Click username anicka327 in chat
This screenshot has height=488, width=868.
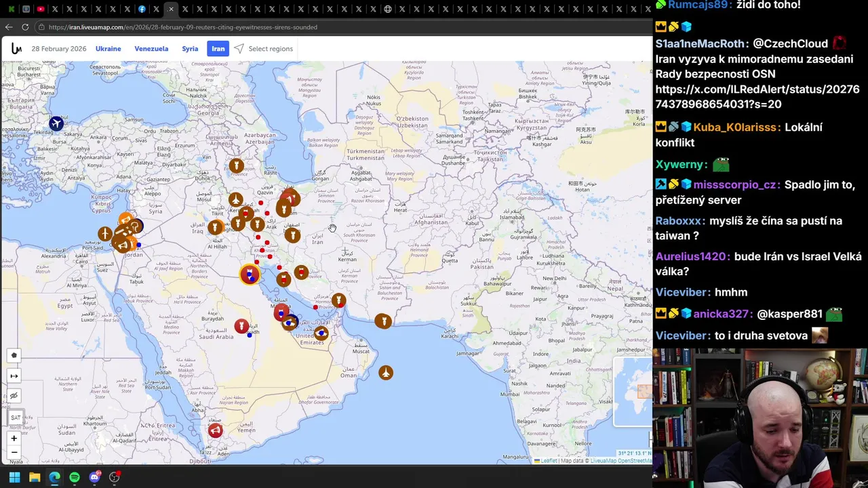721,314
